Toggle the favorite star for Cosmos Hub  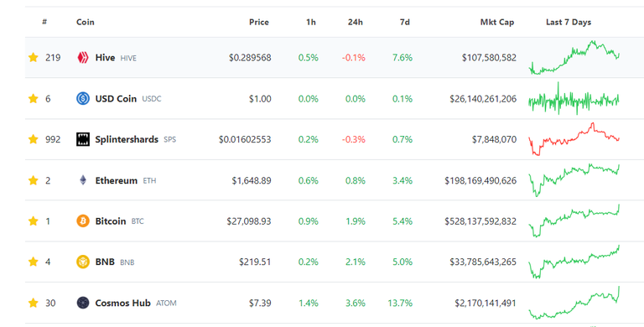[34, 303]
